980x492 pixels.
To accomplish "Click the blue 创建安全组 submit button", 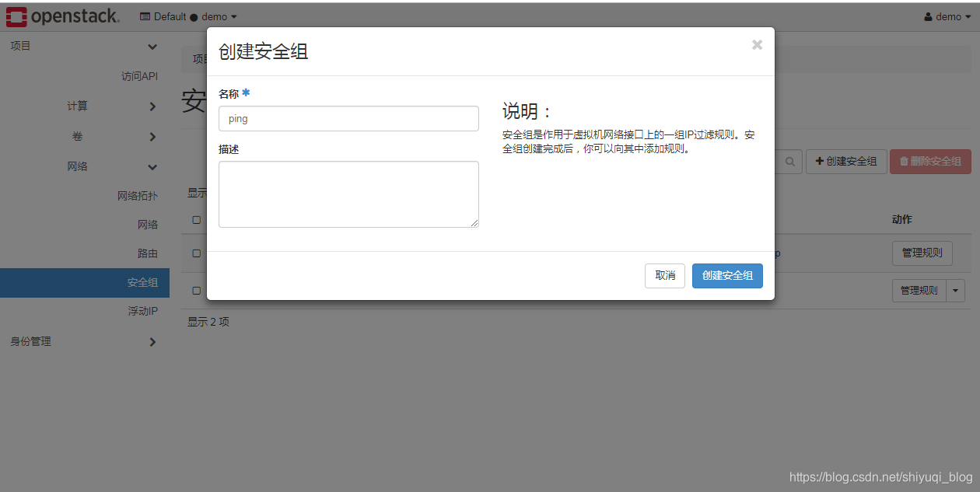I will pyautogui.click(x=726, y=275).
